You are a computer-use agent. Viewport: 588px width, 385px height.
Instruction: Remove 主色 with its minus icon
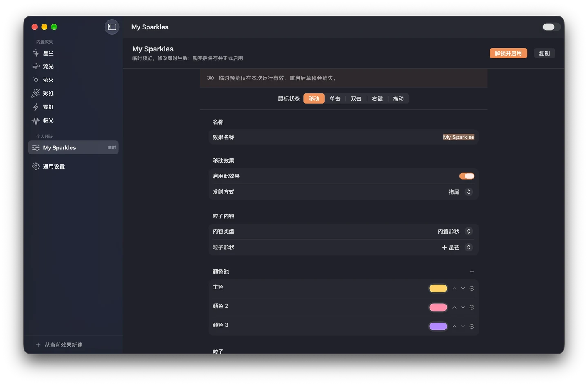(x=472, y=289)
